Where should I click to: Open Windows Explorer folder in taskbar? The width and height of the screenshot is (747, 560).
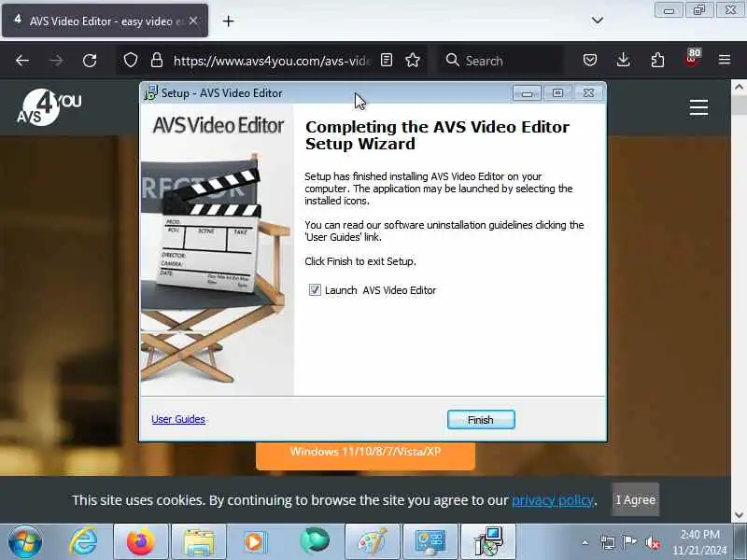[198, 542]
